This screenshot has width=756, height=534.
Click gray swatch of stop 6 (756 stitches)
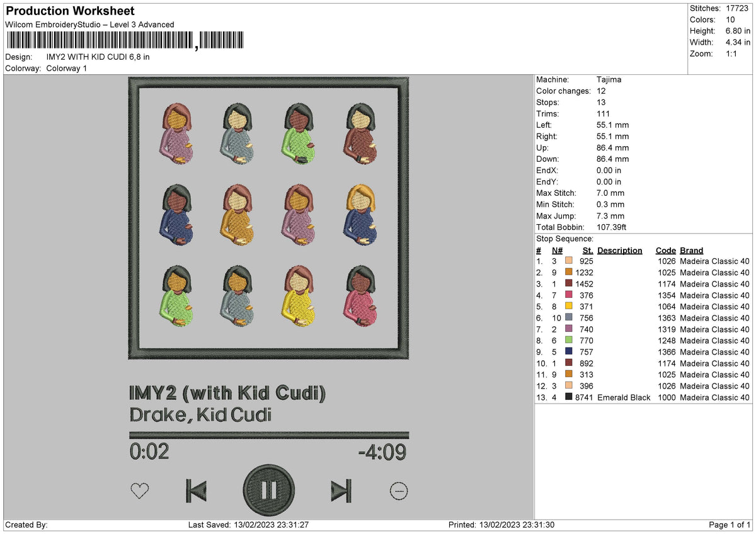click(x=569, y=317)
